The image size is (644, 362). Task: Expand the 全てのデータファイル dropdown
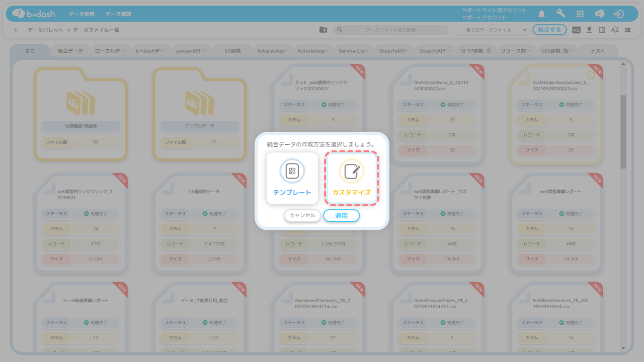click(x=490, y=30)
